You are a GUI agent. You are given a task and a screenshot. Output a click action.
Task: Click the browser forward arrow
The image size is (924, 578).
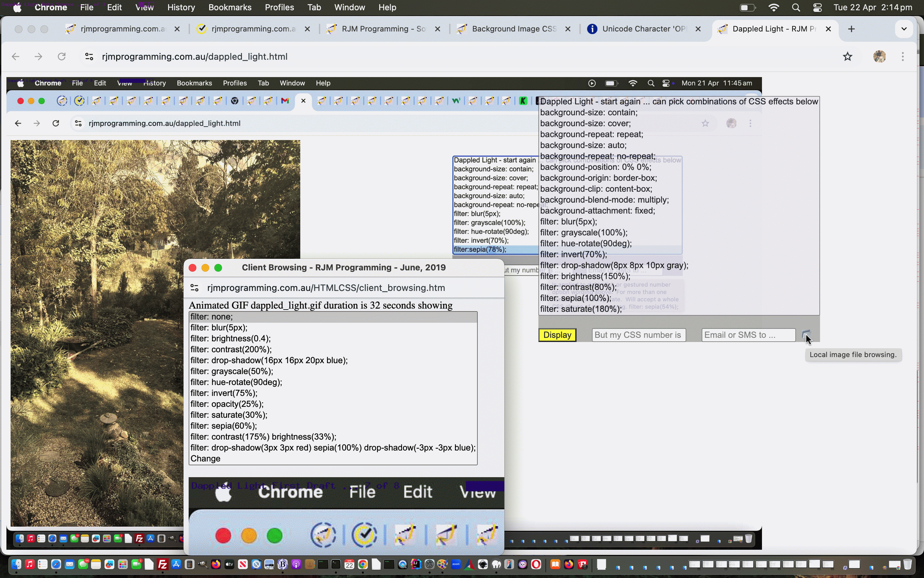38,57
